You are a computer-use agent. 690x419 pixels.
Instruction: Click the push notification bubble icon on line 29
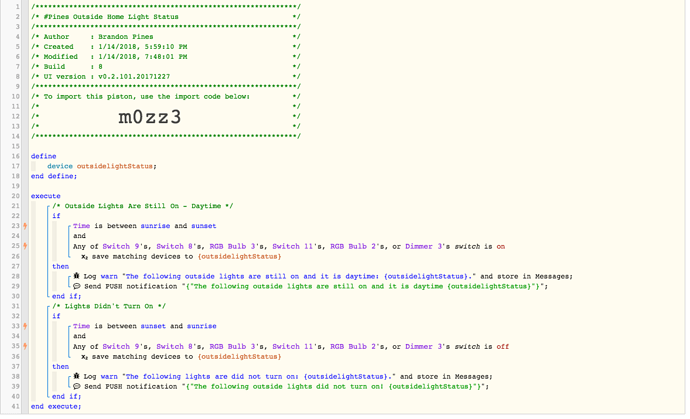77,286
